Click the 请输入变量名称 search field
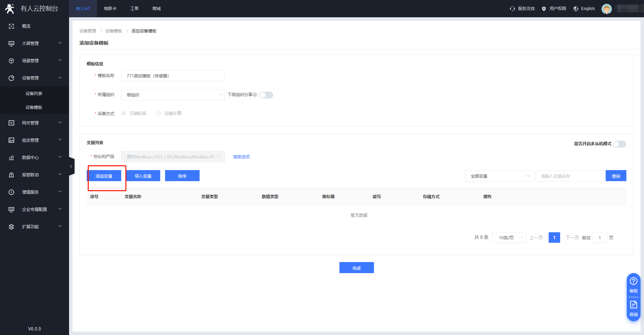This screenshot has height=335, width=644. point(570,176)
